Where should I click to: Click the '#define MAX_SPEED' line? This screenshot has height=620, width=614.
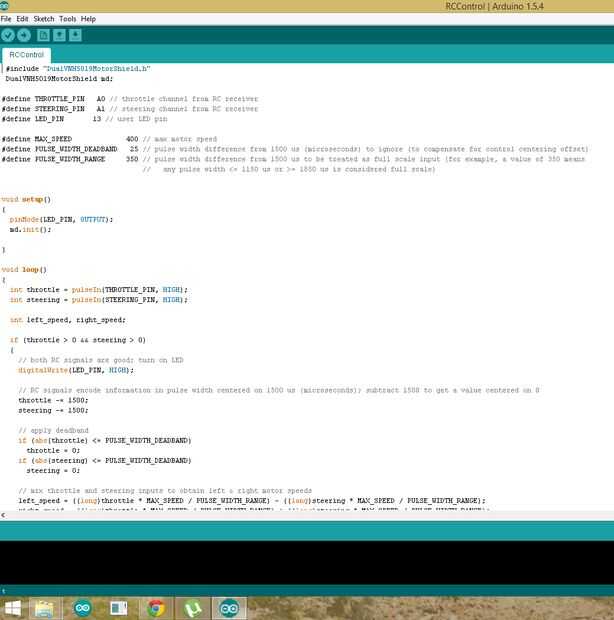coord(110,139)
